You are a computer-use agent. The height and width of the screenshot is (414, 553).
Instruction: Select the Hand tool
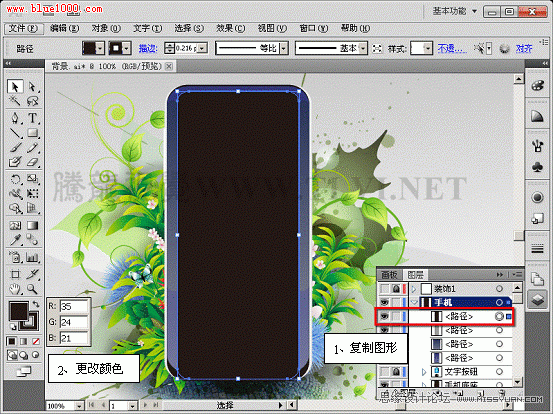point(15,290)
